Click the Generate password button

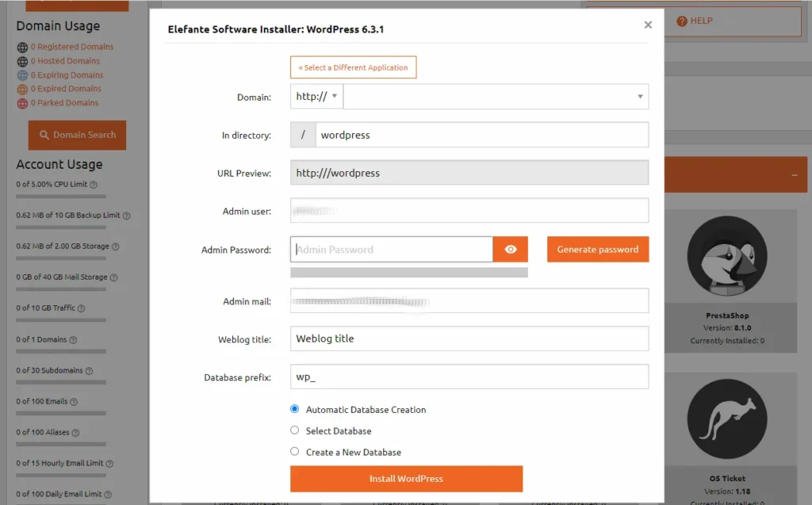point(598,250)
